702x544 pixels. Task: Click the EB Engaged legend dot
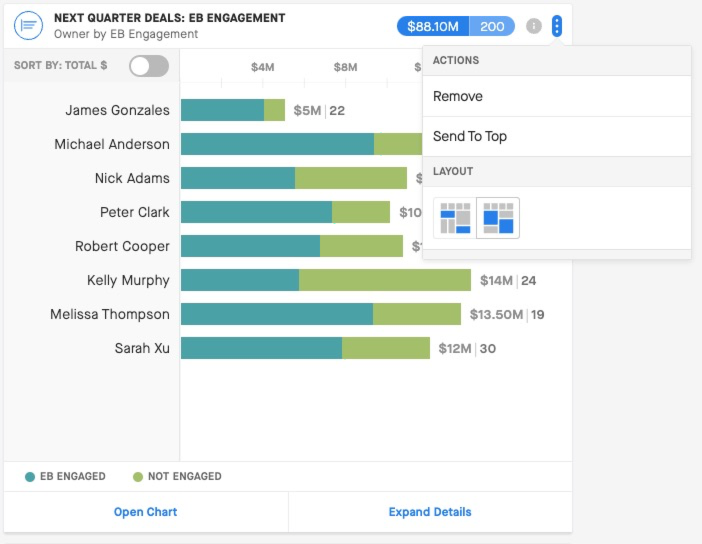click(x=30, y=477)
